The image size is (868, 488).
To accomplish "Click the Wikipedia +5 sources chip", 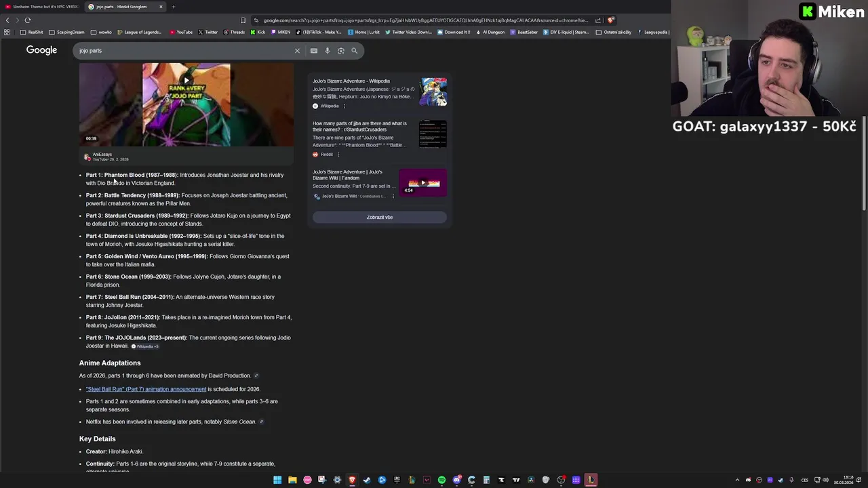I will (144, 346).
